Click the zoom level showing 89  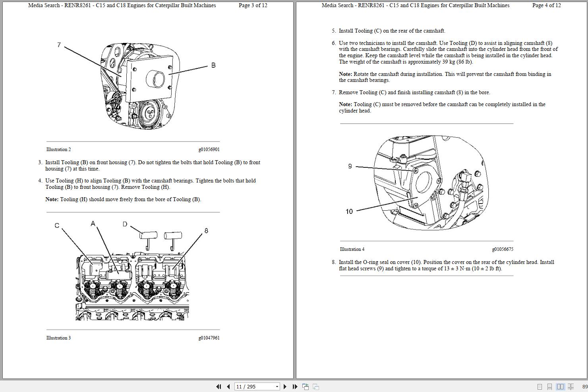tap(584, 386)
